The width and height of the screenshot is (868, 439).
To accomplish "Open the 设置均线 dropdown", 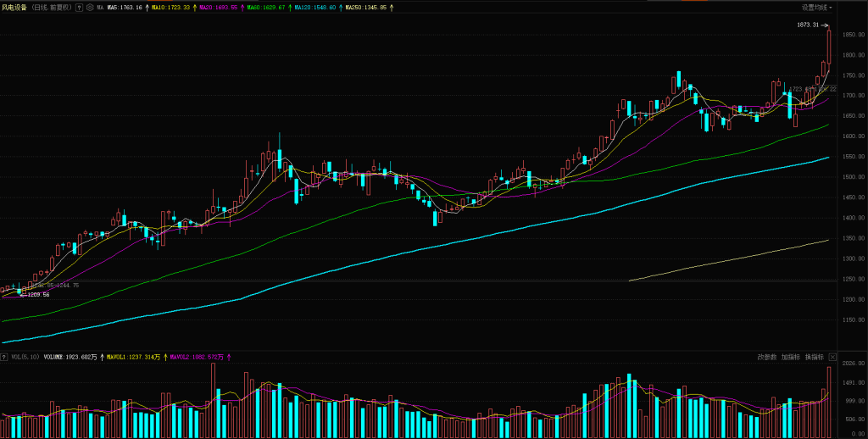I will (816, 7).
